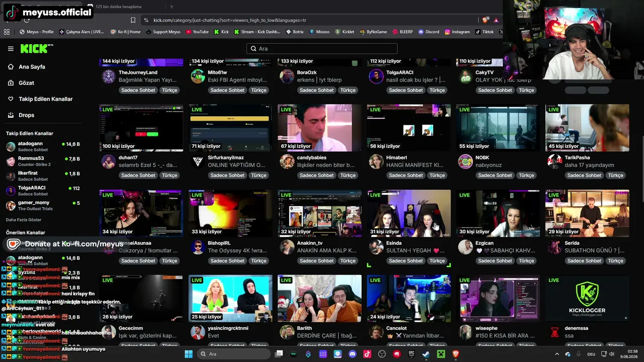This screenshot has width=644, height=362.
Task: Open followed channel atadogann
Action: click(x=43, y=146)
